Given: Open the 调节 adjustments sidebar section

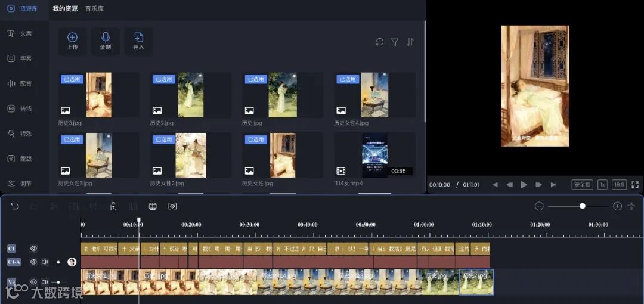Looking at the screenshot, I should pyautogui.click(x=20, y=184).
